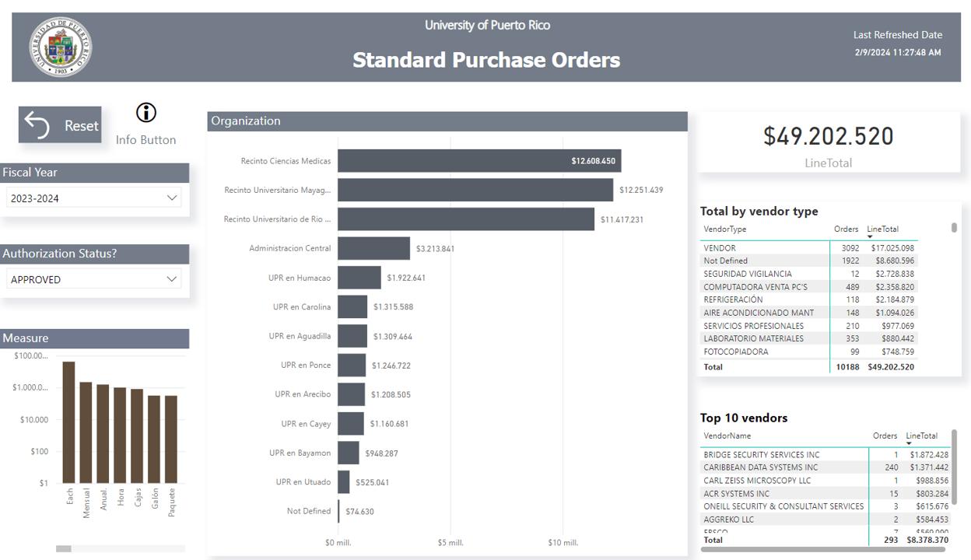The height and width of the screenshot is (560, 971).
Task: Select the Administracion Central bar
Action: tap(373, 249)
